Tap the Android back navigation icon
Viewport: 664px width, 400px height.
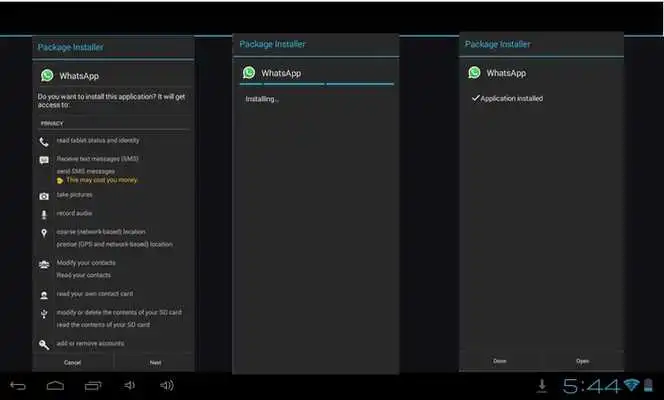click(x=18, y=386)
